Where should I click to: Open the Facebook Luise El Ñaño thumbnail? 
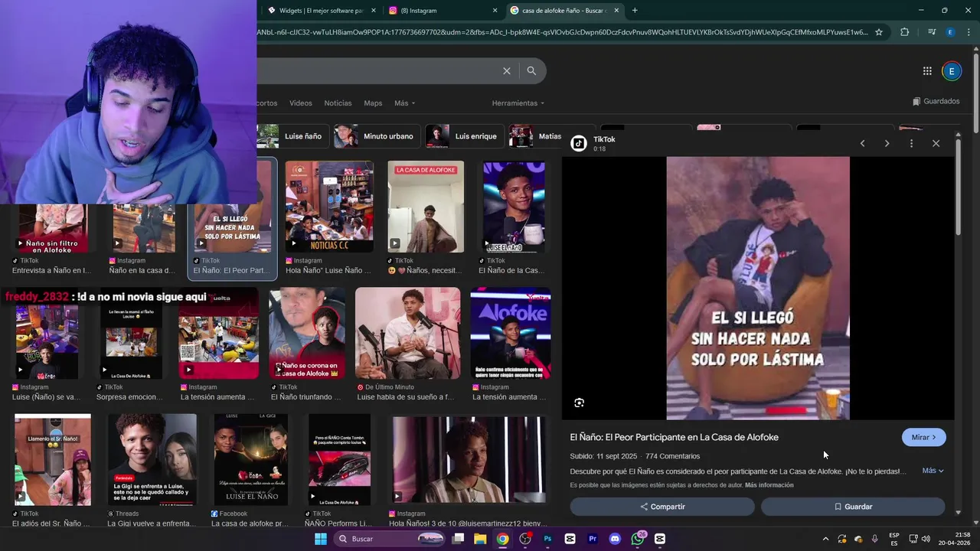pos(250,460)
